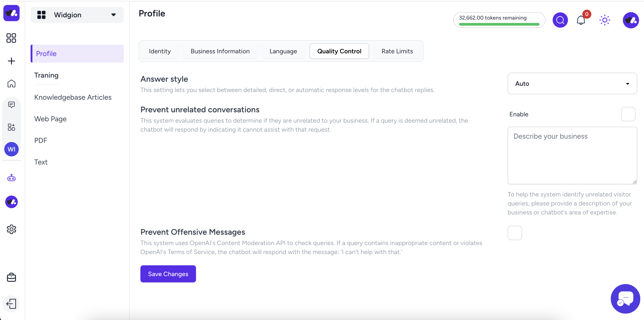Switch to the Rate Limits tab
This screenshot has width=644, height=320.
coord(397,51)
